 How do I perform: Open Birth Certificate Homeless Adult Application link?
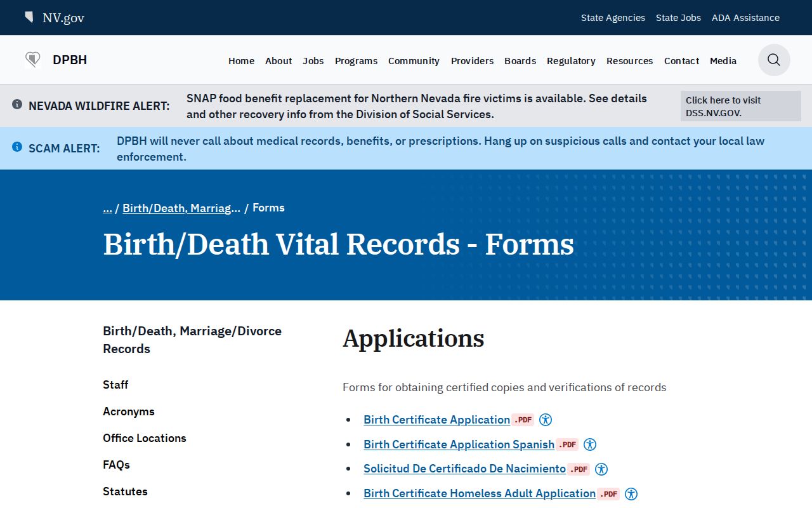[x=480, y=494]
